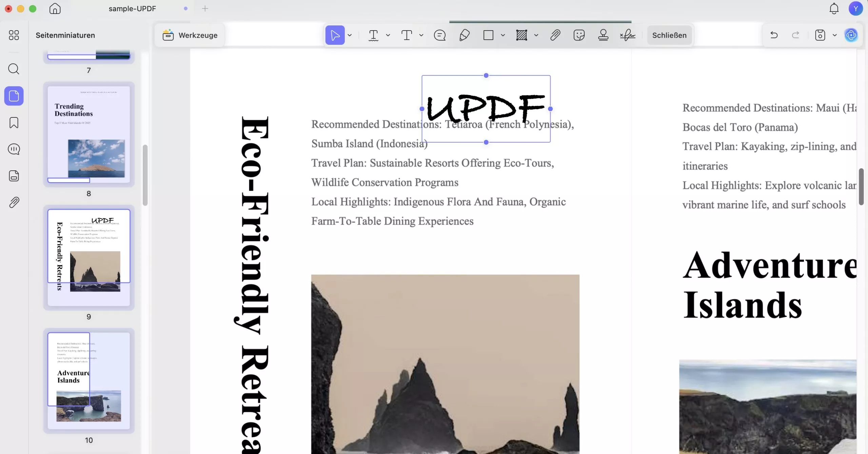Select page 9 Eco-Friendly Retreats thumbnail
The width and height of the screenshot is (868, 454).
[x=89, y=258]
